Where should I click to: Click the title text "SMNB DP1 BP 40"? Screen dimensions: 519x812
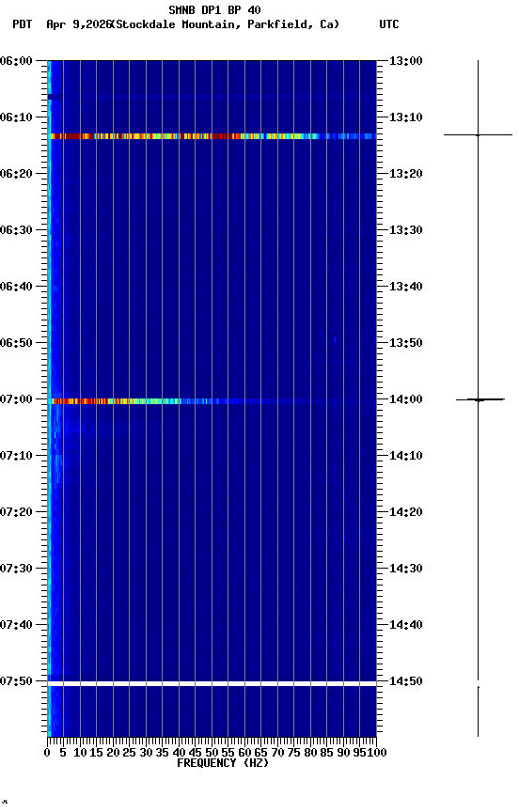click(x=214, y=9)
